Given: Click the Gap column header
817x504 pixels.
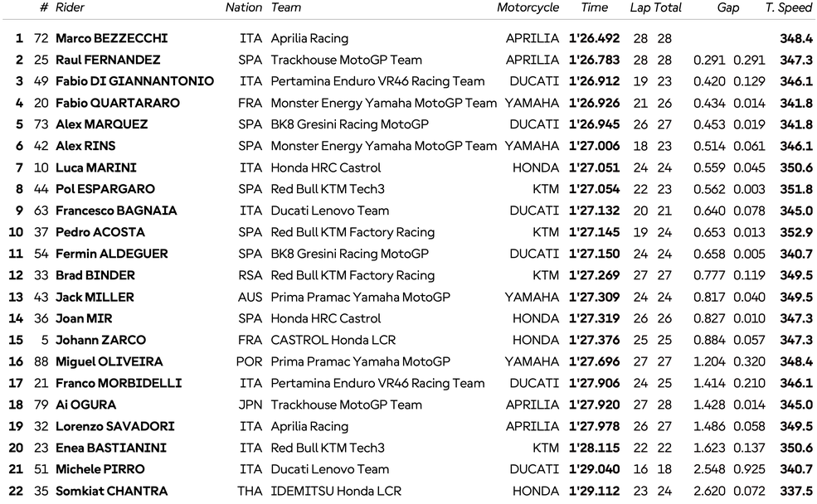Looking at the screenshot, I should pyautogui.click(x=728, y=7).
